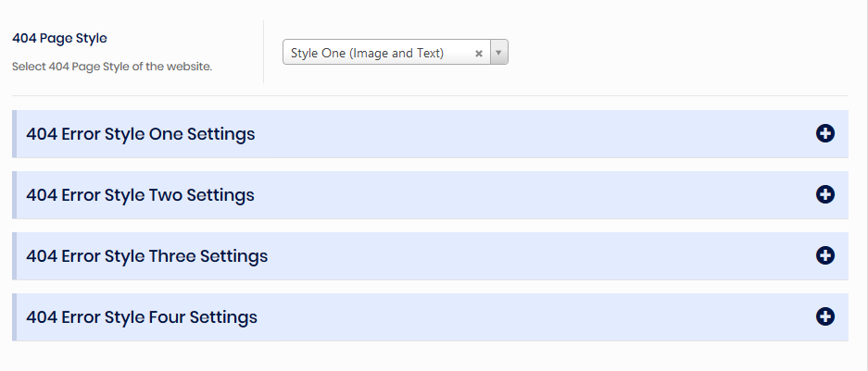Click left accent bar of Style One panel
This screenshot has height=371, width=868.
click(15, 134)
